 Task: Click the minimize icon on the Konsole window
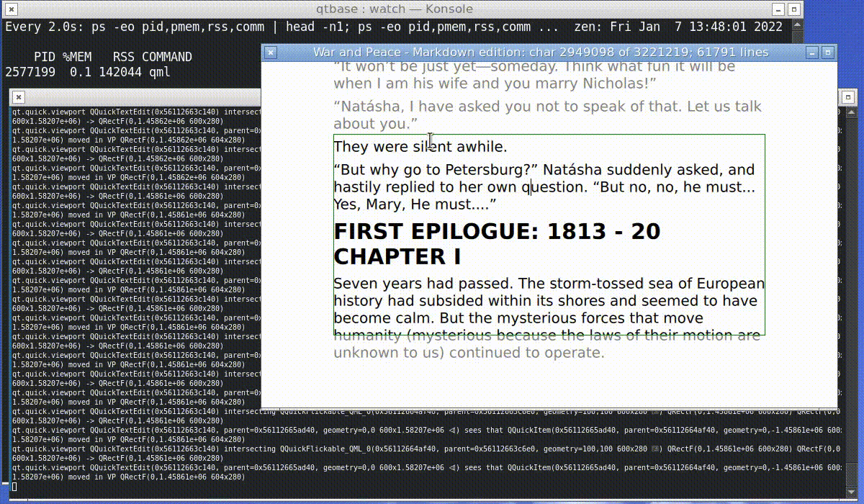pos(778,9)
